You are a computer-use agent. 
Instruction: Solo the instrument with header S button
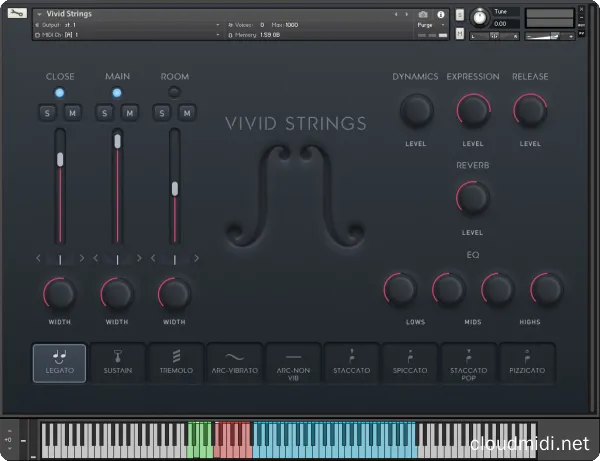point(460,15)
